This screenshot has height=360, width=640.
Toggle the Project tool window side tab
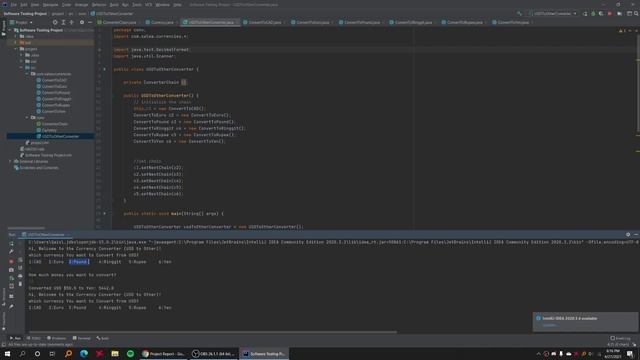[3, 28]
